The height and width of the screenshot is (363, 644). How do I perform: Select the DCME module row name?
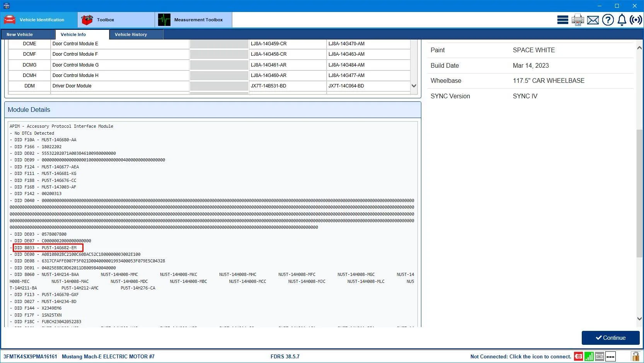point(29,44)
